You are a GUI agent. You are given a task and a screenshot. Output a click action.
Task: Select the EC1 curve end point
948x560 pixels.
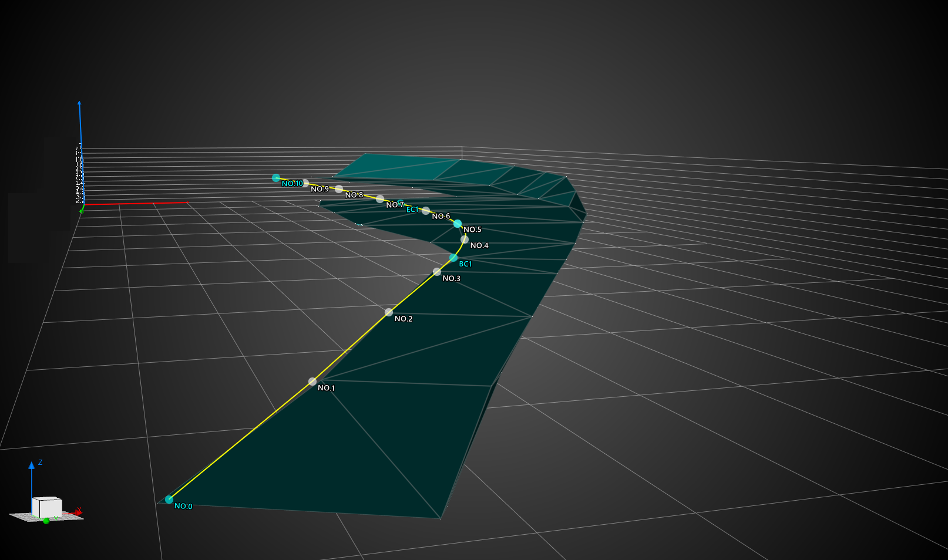click(x=401, y=204)
